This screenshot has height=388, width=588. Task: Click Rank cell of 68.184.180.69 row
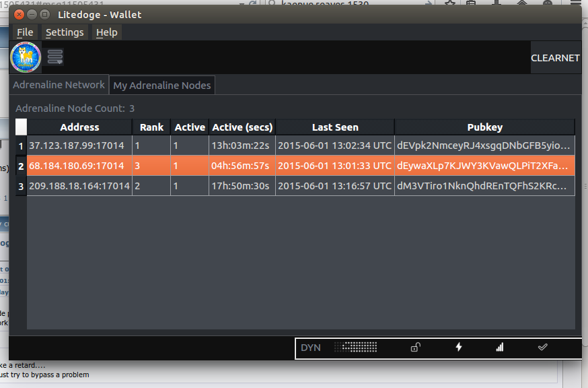coord(151,166)
